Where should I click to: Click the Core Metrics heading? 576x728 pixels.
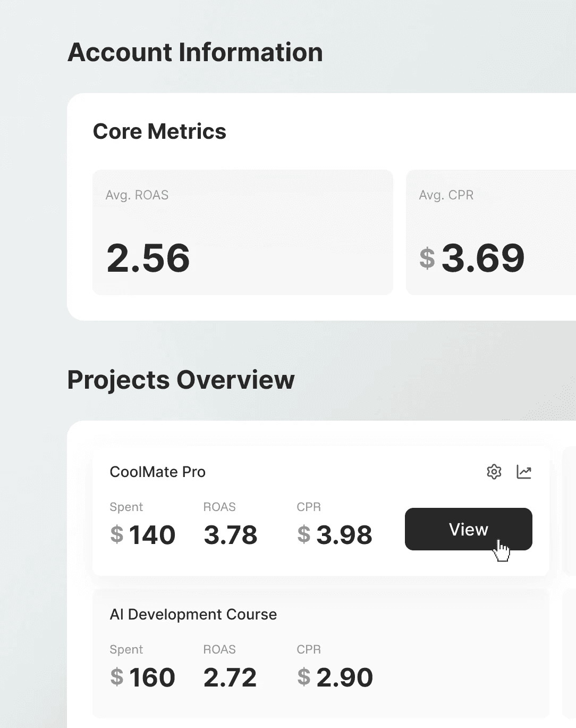click(x=159, y=131)
